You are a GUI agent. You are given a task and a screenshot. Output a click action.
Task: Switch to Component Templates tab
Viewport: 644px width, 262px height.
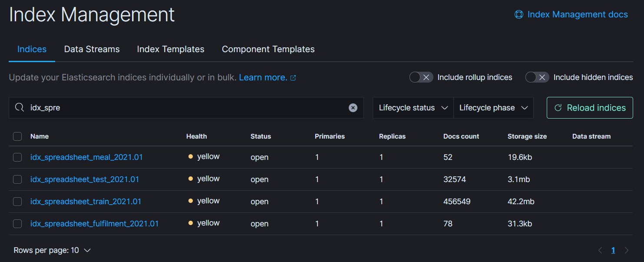[x=268, y=49]
